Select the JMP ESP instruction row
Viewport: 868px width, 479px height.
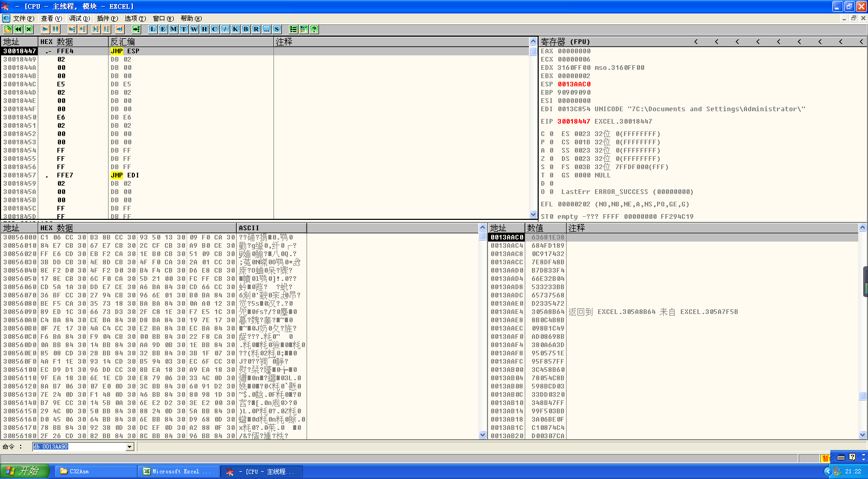(x=265, y=51)
